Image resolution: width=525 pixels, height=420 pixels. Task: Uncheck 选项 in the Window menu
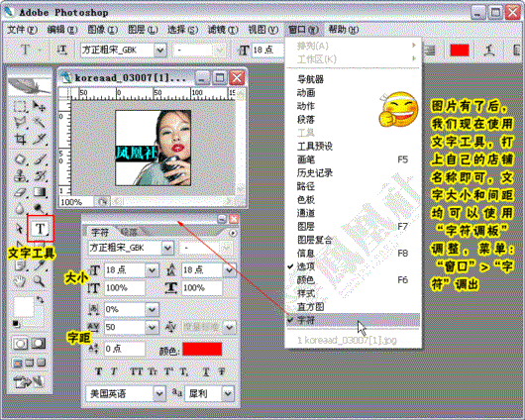[354, 266]
